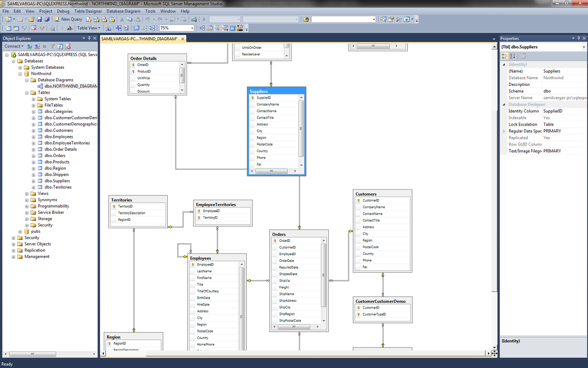Toggle auto-hide pin on Object Explorer
The image size is (588, 368).
(89, 38)
